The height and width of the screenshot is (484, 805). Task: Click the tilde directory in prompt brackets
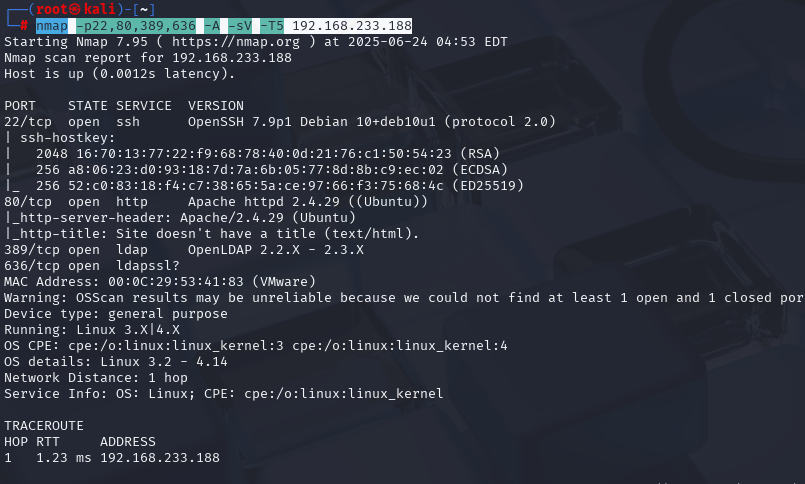click(144, 9)
